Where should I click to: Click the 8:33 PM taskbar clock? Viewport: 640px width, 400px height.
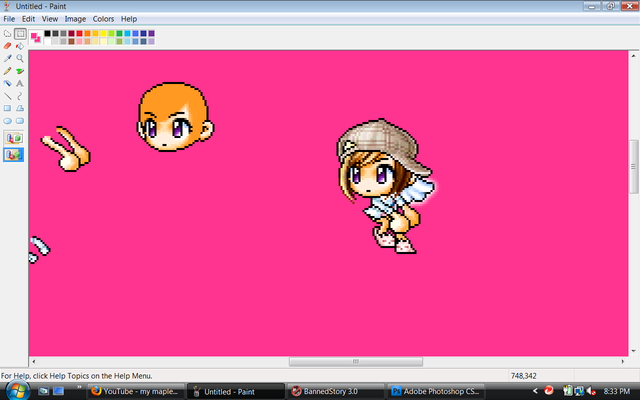(x=616, y=391)
